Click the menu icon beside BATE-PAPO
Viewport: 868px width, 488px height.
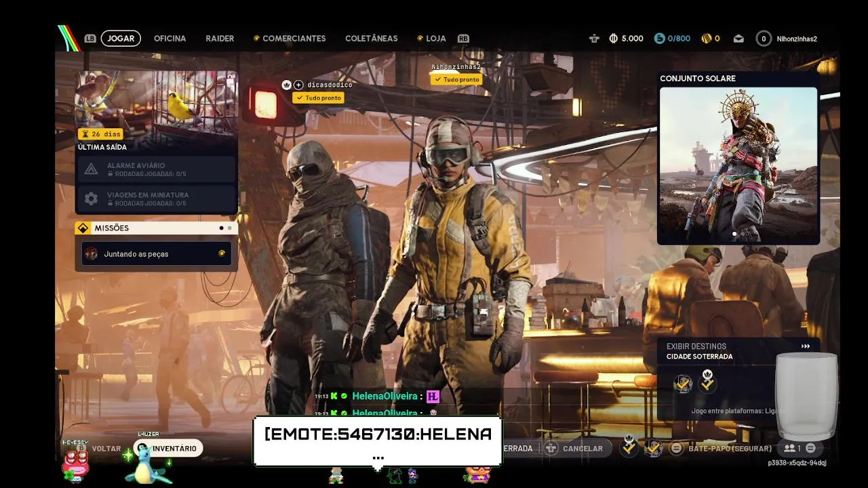pyautogui.click(x=676, y=449)
